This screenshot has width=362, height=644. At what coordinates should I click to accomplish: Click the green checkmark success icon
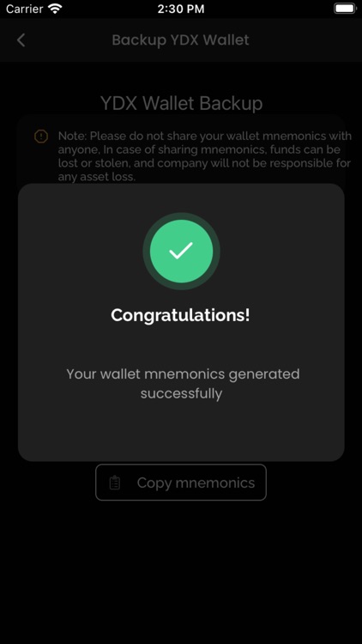tap(181, 251)
